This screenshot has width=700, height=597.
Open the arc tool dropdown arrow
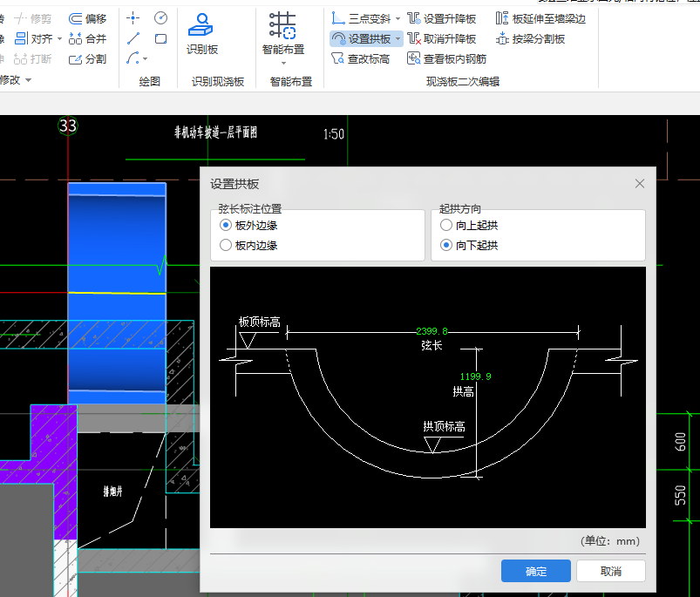coord(145,59)
